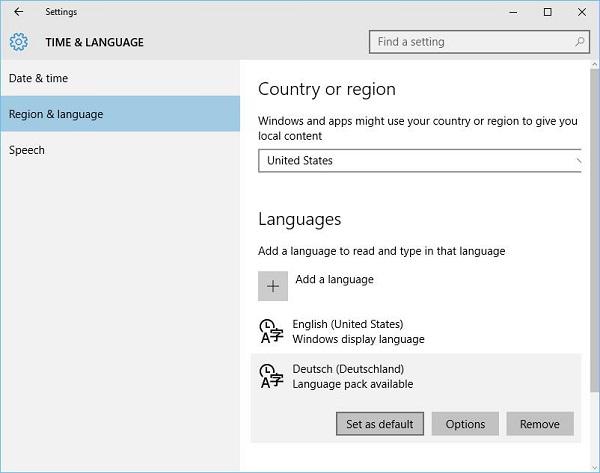600x473 pixels.
Task: Open the United States country dropdown
Action: [420, 161]
